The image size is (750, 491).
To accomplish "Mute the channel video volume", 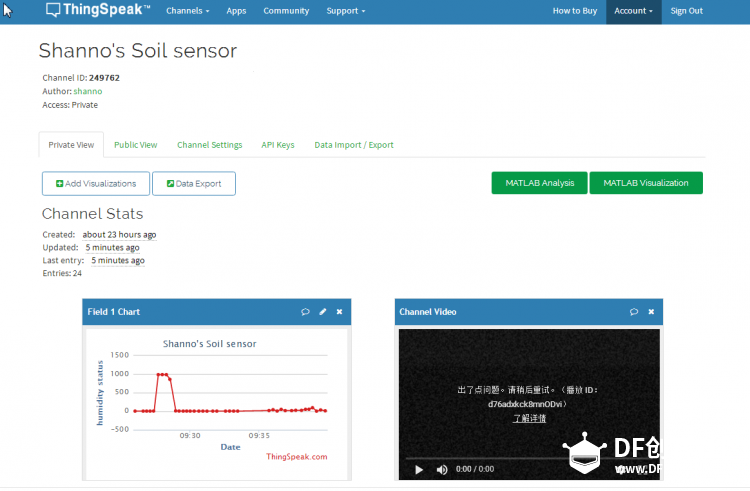I will coord(442,469).
